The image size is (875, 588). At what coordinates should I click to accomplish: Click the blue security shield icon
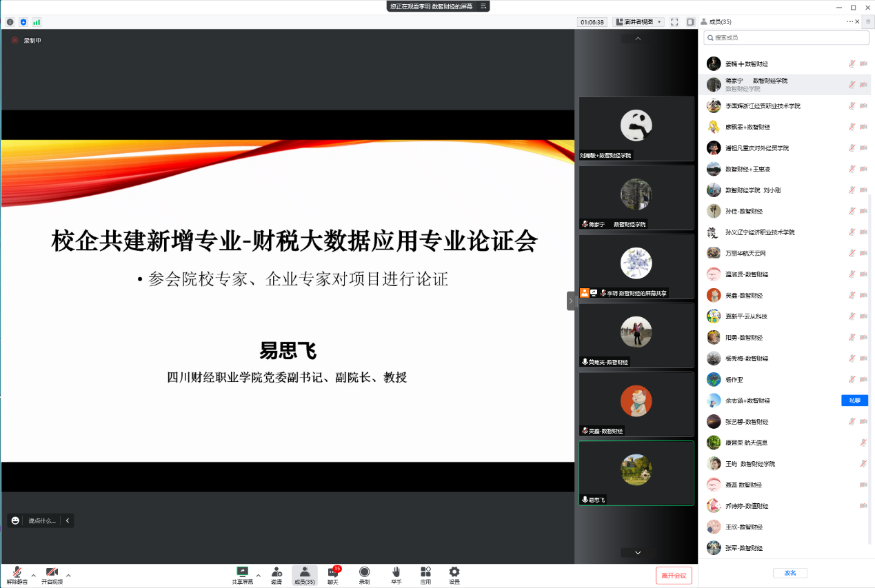(23, 22)
